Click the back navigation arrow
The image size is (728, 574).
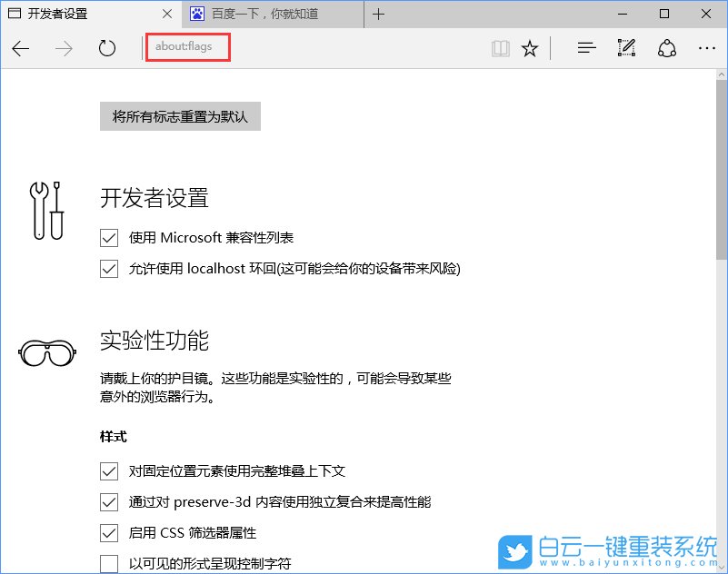(21, 48)
